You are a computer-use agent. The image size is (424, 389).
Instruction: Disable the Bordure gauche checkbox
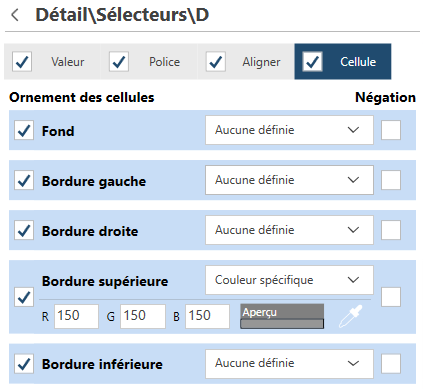[24, 180]
